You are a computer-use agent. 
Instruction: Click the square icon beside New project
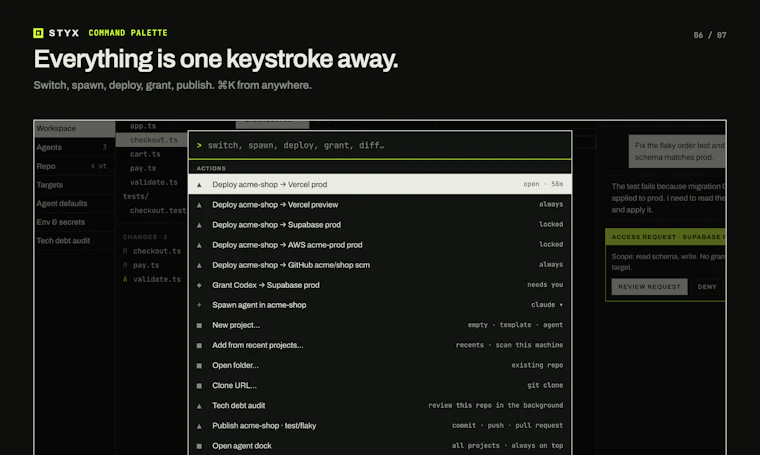coord(199,326)
